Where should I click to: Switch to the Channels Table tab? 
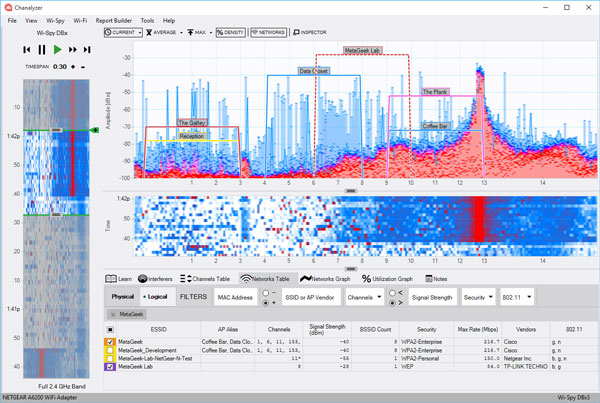point(205,279)
